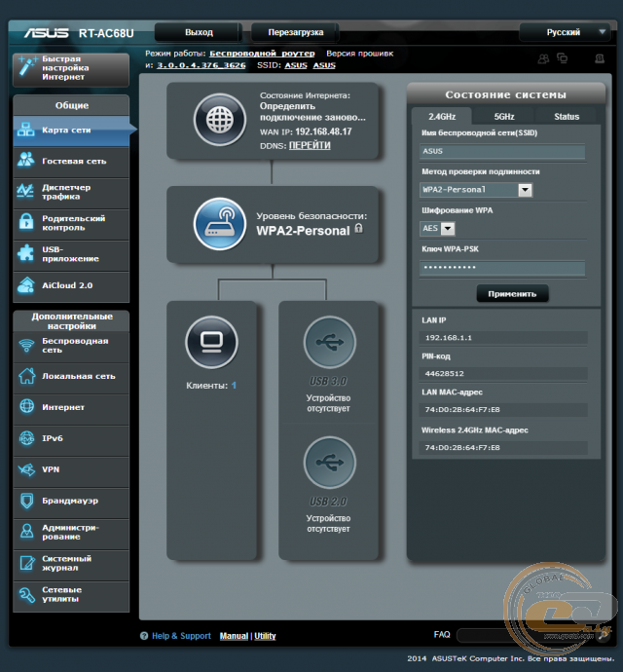The height and width of the screenshot is (672, 623).
Task: Click the Выход logout button
Action: 199,32
